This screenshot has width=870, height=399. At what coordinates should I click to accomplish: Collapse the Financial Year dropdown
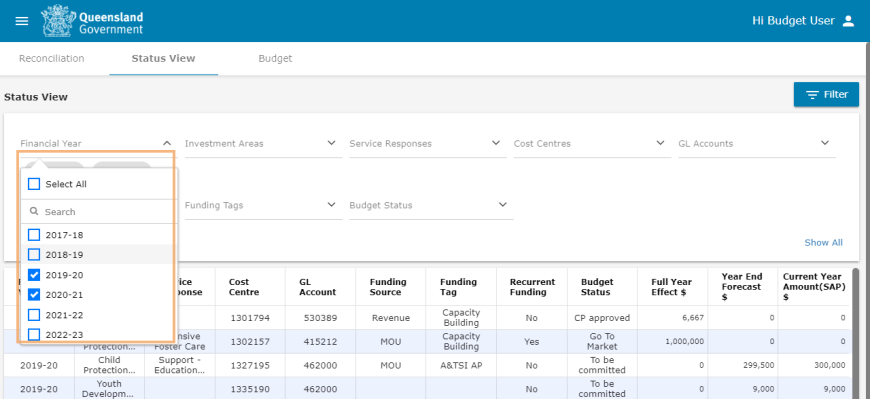click(167, 143)
